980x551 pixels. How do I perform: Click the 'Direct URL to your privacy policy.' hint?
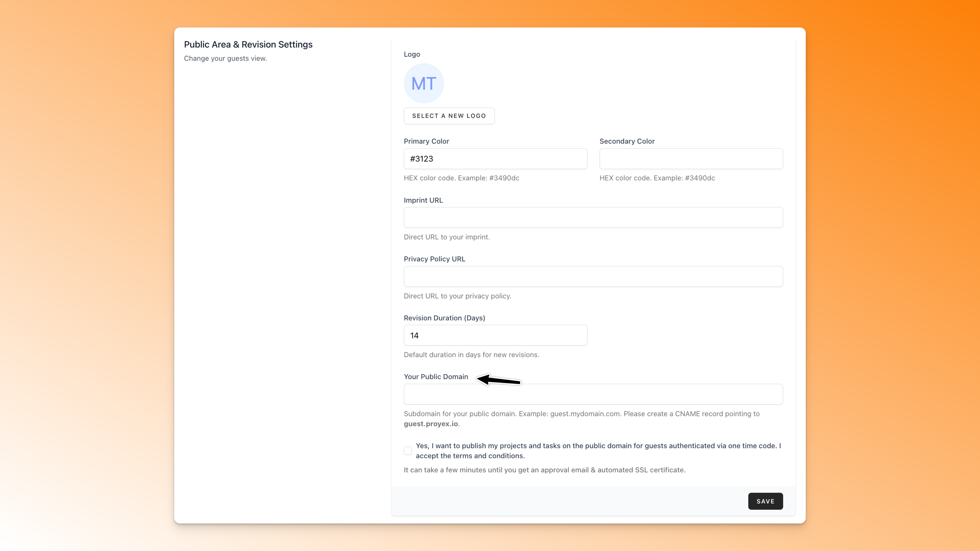(x=457, y=296)
